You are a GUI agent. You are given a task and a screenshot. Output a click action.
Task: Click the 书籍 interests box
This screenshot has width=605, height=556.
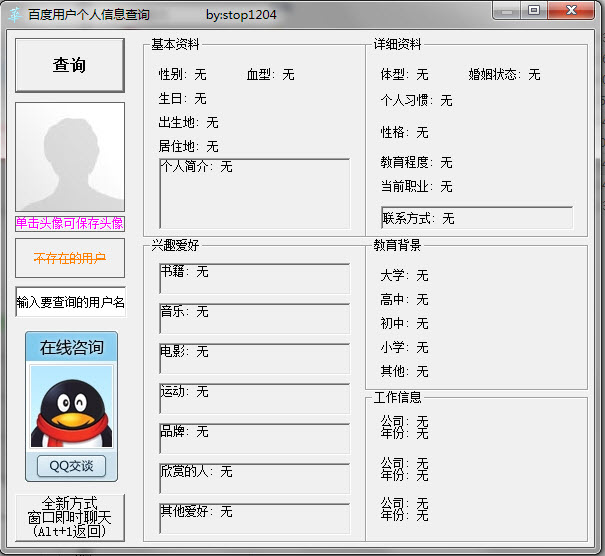point(255,279)
